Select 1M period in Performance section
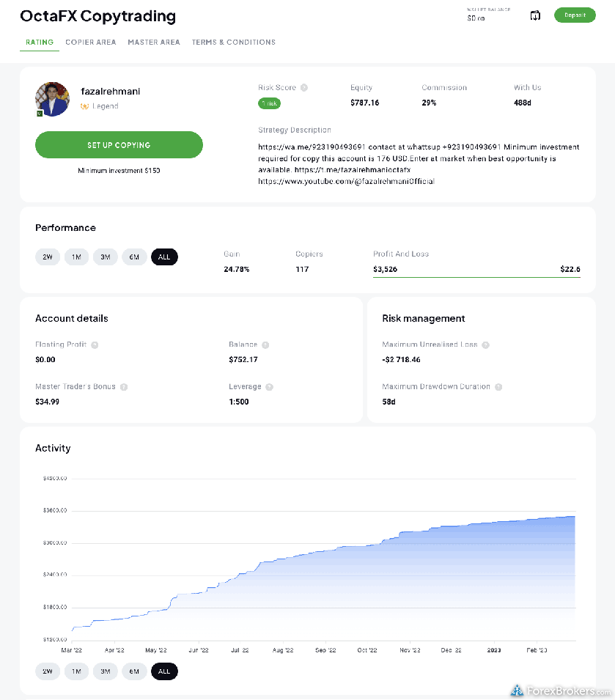Viewport: 615px width, 700px height. point(77,257)
